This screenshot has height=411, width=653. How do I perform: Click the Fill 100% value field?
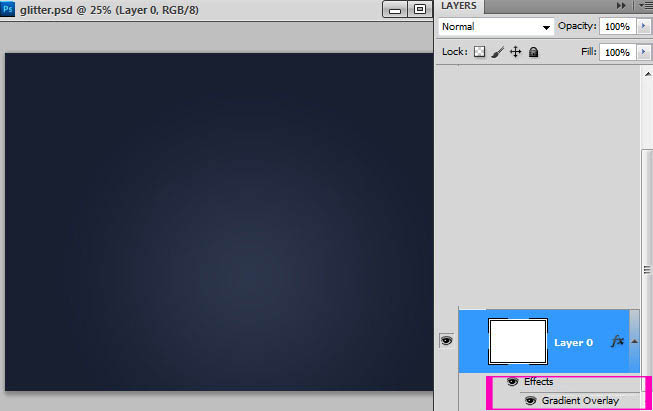click(x=618, y=52)
